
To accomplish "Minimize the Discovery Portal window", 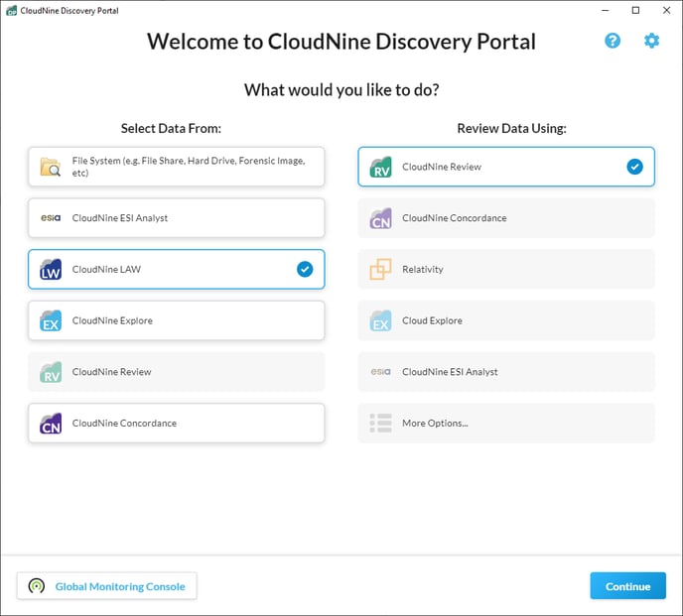I will point(605,11).
